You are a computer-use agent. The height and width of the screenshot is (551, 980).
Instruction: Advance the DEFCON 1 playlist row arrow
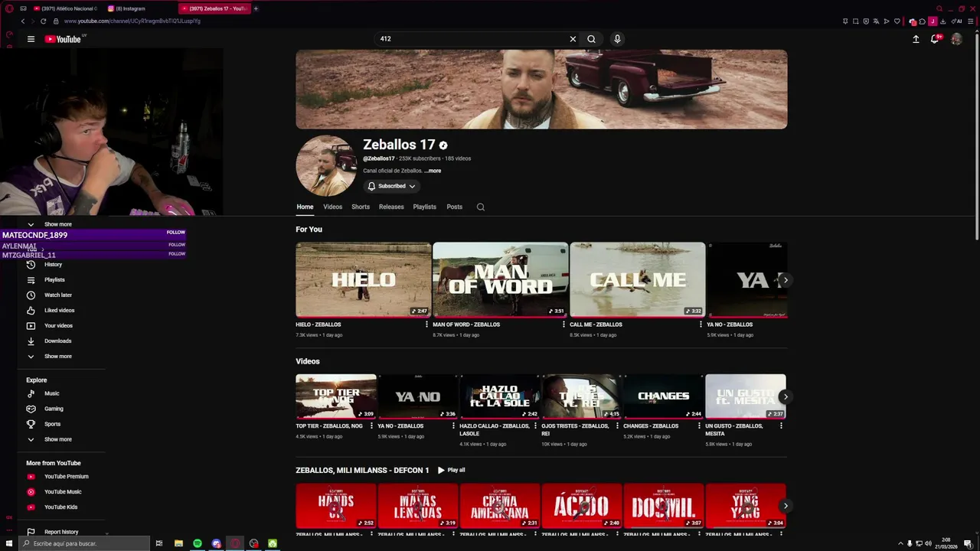point(785,506)
